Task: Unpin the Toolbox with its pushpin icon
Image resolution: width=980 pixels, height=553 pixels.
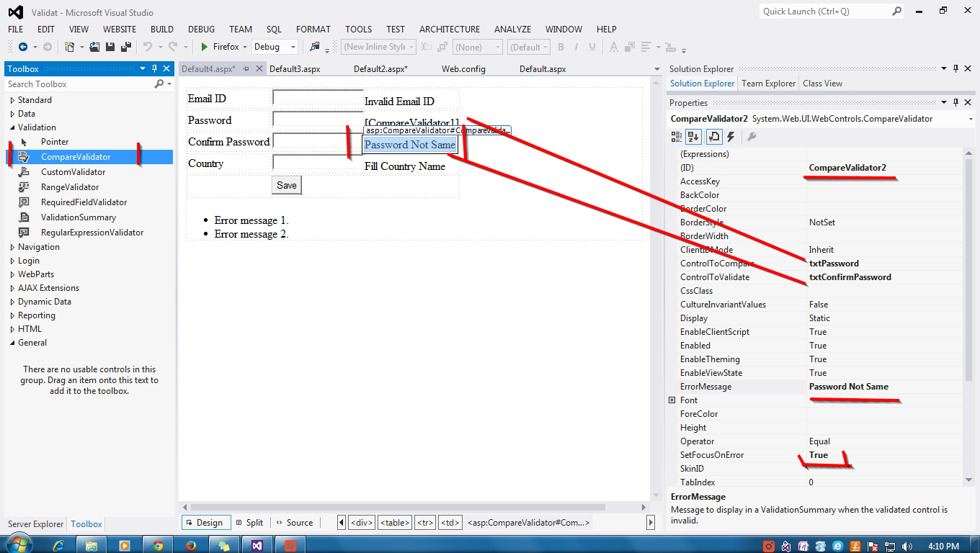Action: coord(154,68)
